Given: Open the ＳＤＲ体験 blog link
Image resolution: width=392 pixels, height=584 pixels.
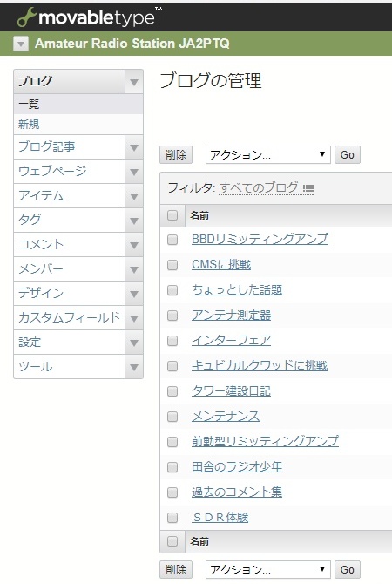Looking at the screenshot, I should coord(220,517).
